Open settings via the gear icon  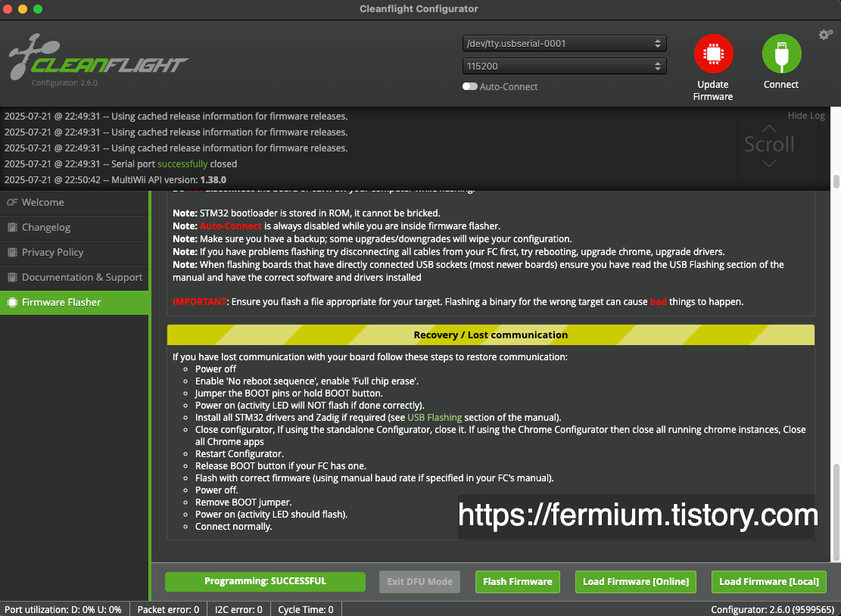[825, 35]
